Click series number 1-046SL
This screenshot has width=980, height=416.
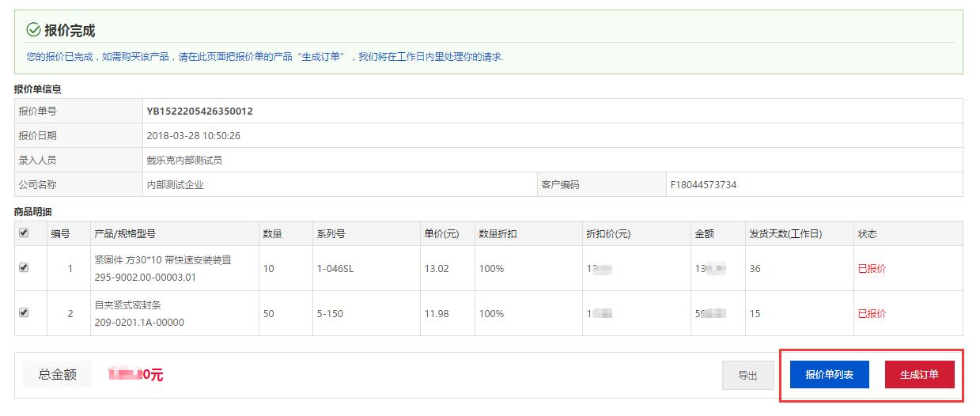(335, 269)
